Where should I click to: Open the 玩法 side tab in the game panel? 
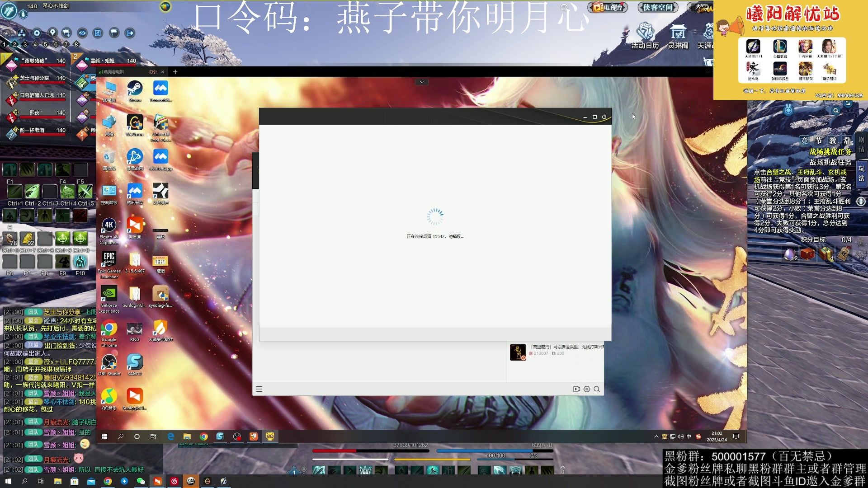862,174
